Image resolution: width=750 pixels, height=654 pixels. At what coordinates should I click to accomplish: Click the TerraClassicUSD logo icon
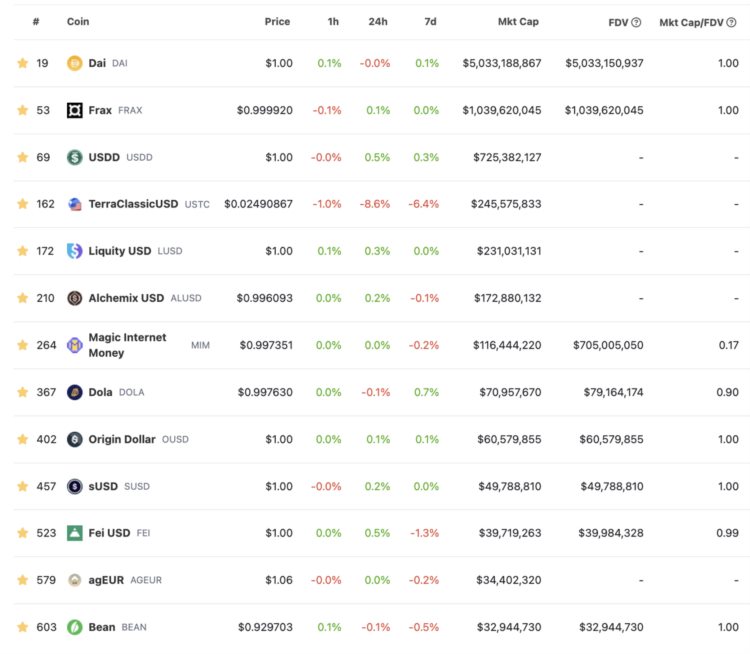coord(74,204)
